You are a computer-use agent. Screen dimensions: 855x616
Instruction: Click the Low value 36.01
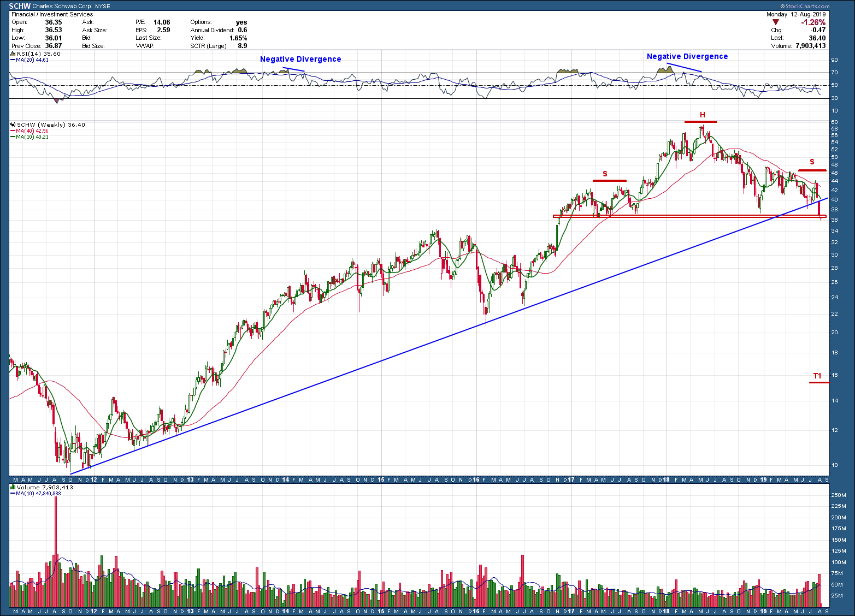click(x=54, y=38)
